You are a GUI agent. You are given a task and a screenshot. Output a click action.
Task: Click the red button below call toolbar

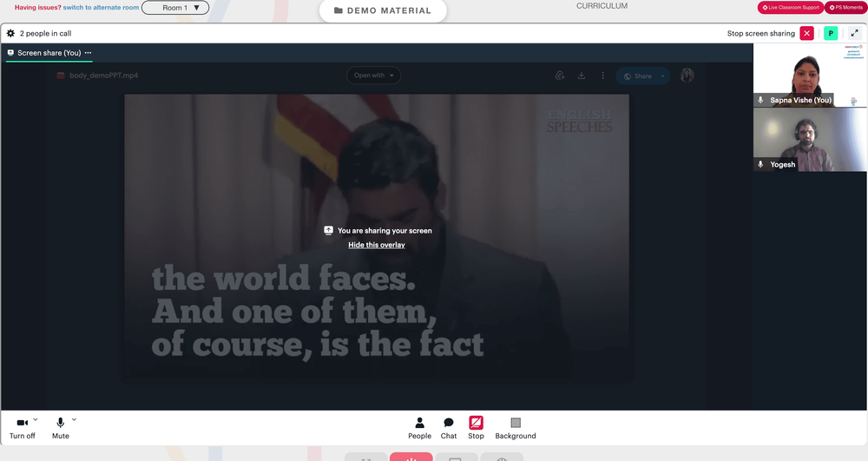[x=411, y=458]
